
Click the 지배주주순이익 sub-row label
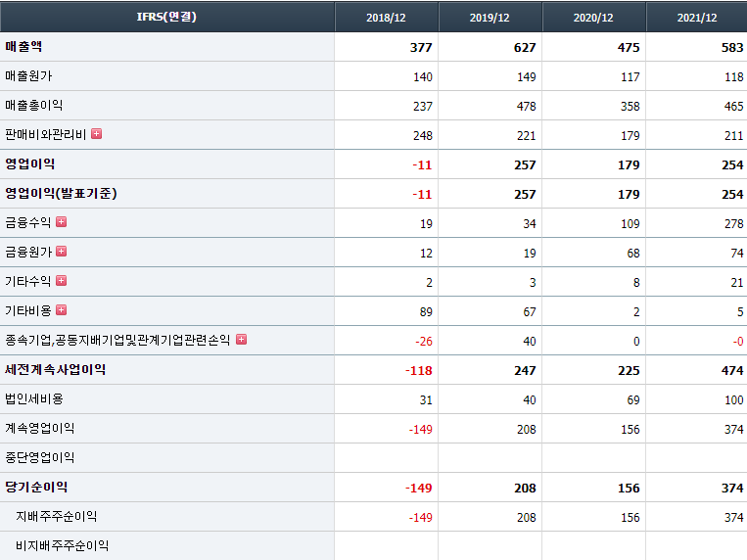56,516
